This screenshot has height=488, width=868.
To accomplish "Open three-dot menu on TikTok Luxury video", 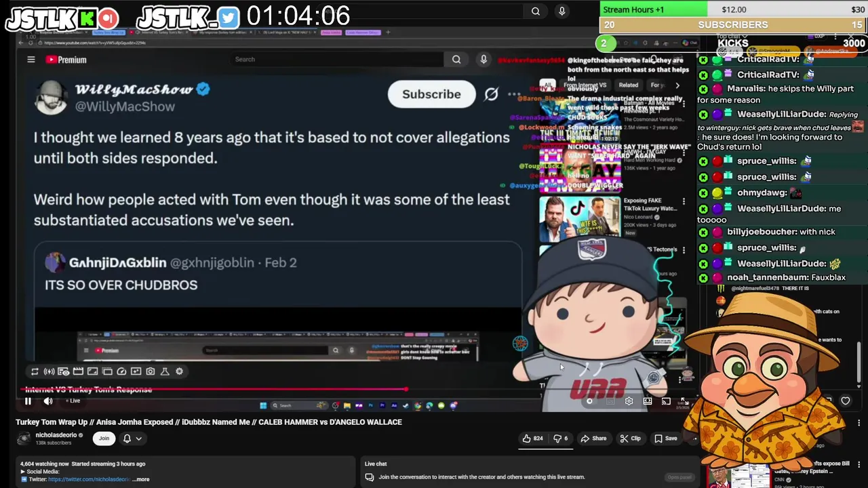I will pyautogui.click(x=684, y=202).
